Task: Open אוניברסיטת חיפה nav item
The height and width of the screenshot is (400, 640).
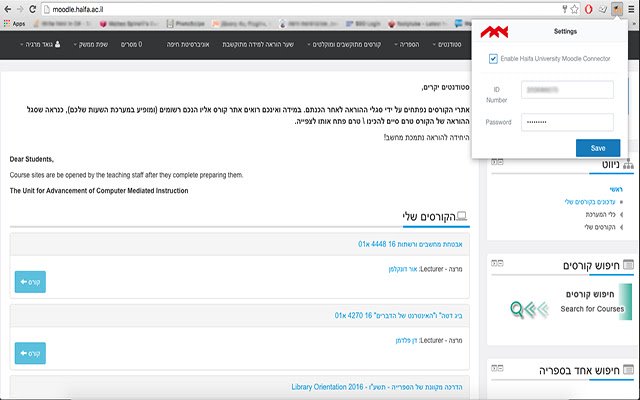Action: click(x=188, y=44)
